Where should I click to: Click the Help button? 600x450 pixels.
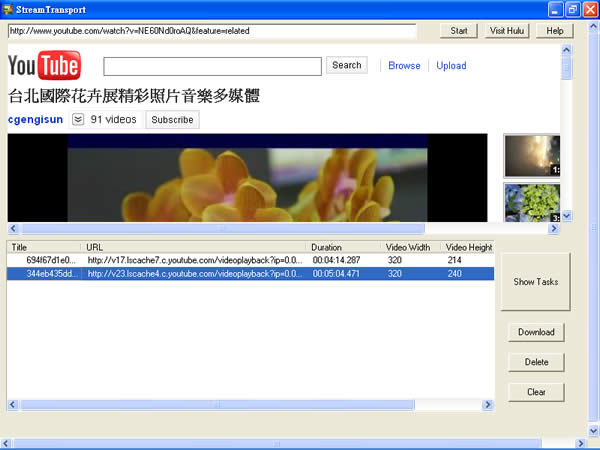555,31
